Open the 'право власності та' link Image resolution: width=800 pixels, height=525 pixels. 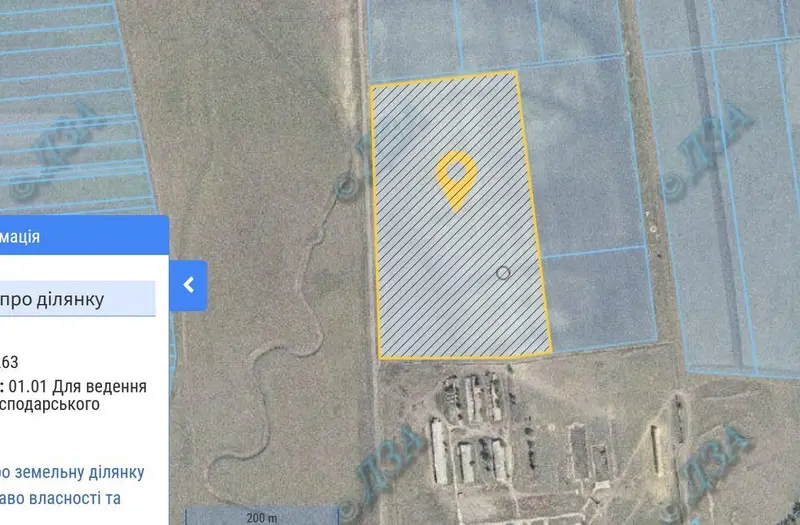[x=60, y=498]
